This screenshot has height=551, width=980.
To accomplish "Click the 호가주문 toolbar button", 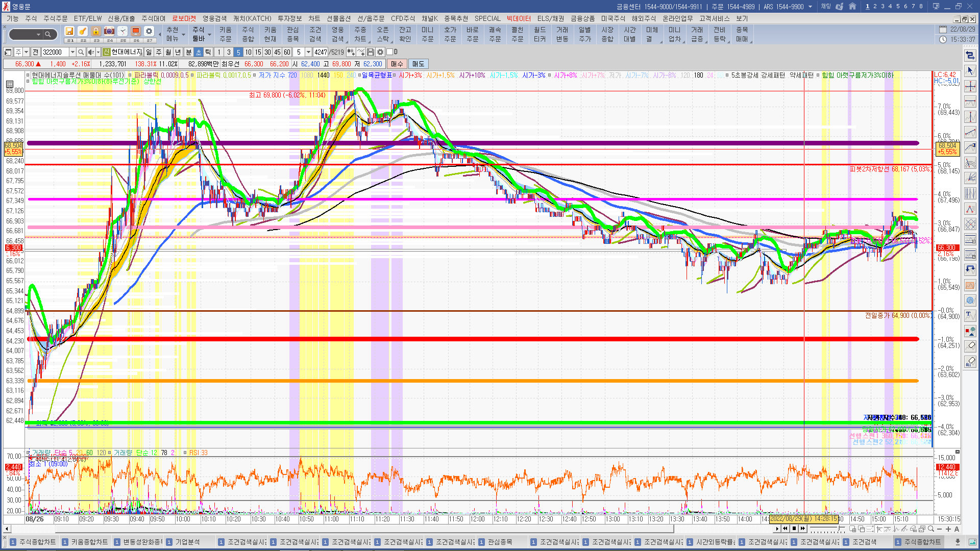I will (450, 34).
